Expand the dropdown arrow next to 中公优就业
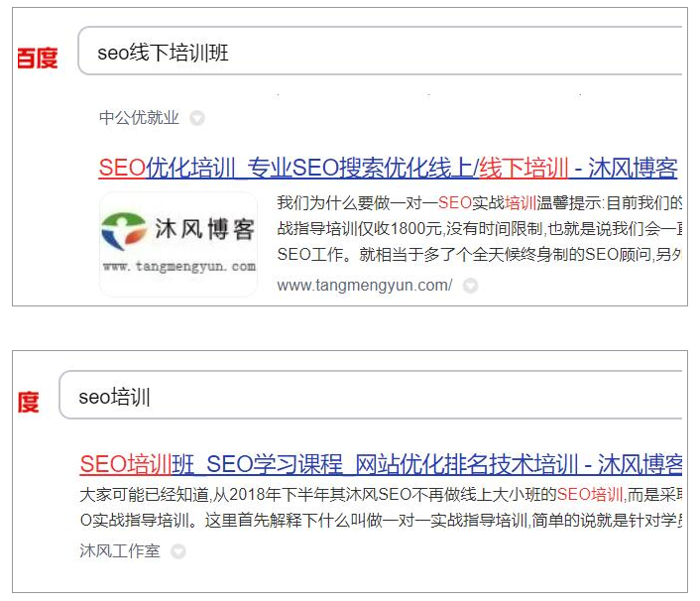The width and height of the screenshot is (700, 601). click(197, 118)
